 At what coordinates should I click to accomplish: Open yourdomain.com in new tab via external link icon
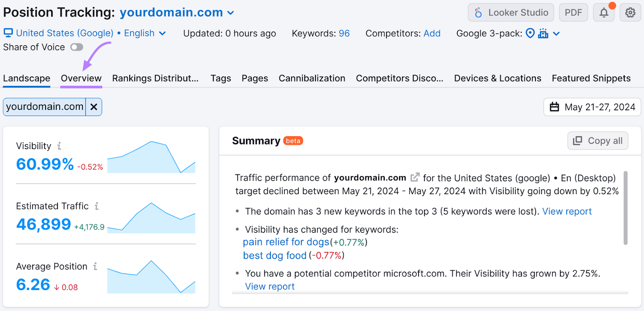[415, 177]
